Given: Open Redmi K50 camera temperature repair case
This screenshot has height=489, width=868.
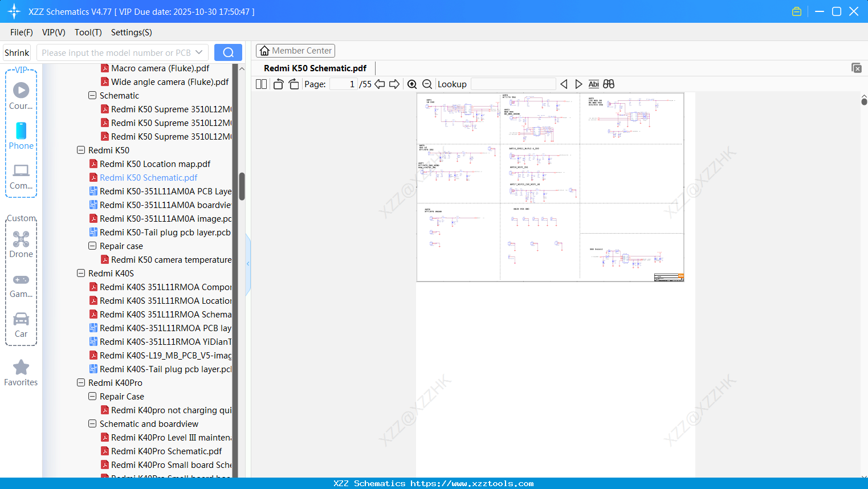Looking at the screenshot, I should click(x=166, y=260).
